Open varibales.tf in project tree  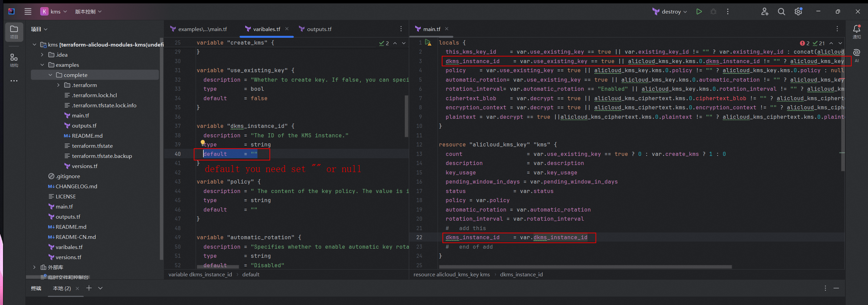(69, 247)
